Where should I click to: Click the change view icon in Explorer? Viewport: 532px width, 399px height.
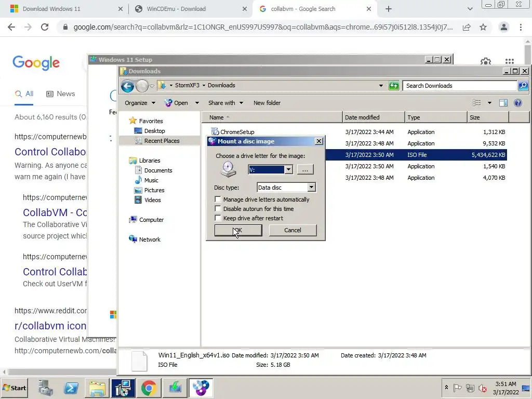477,103
